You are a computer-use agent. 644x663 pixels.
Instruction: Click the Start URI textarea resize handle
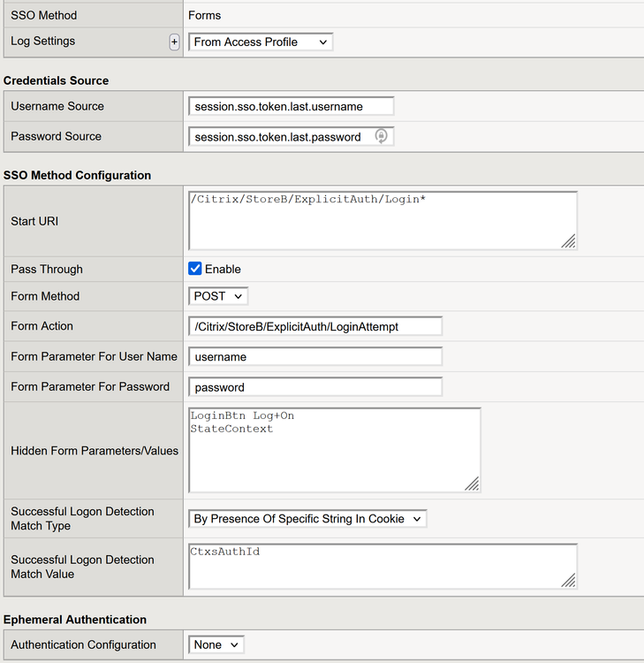tap(569, 240)
